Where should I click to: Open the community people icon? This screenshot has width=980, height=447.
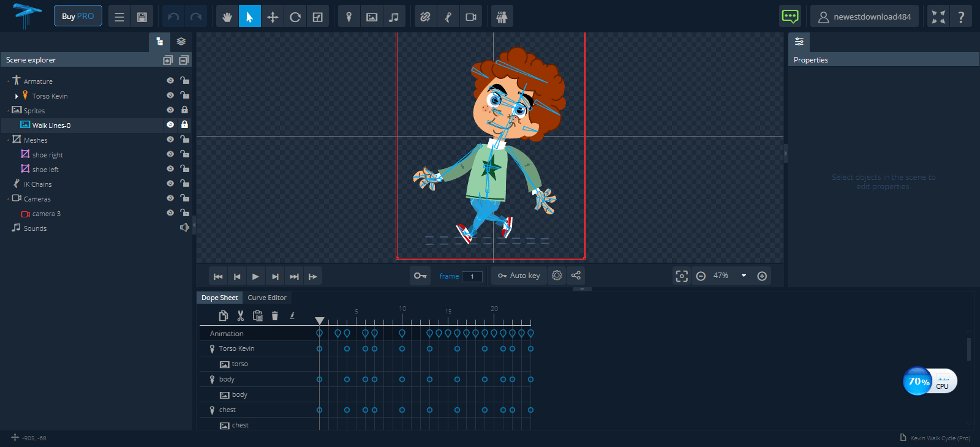[502, 17]
